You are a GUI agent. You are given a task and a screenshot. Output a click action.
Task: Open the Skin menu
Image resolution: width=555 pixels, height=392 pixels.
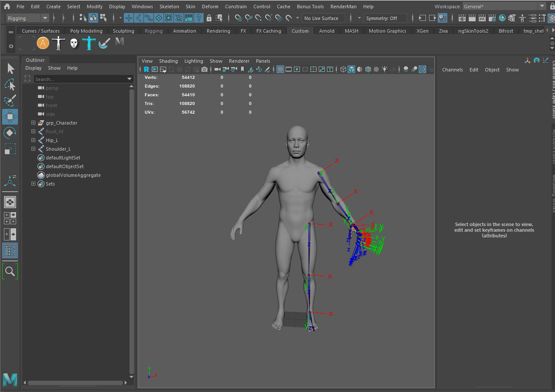[x=191, y=7]
